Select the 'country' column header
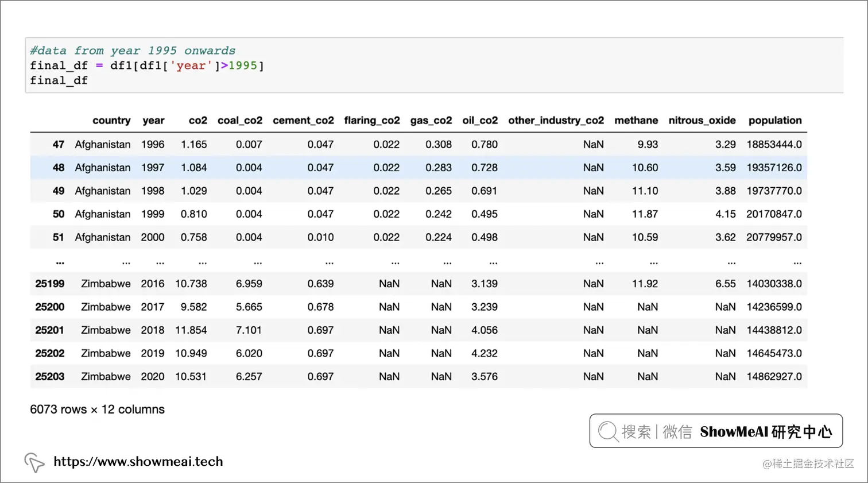Image resolution: width=868 pixels, height=483 pixels. pos(111,121)
